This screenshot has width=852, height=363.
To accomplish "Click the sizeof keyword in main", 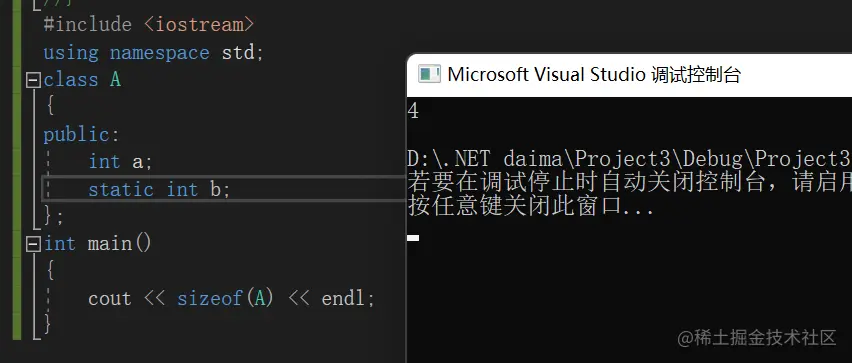I will tap(209, 299).
